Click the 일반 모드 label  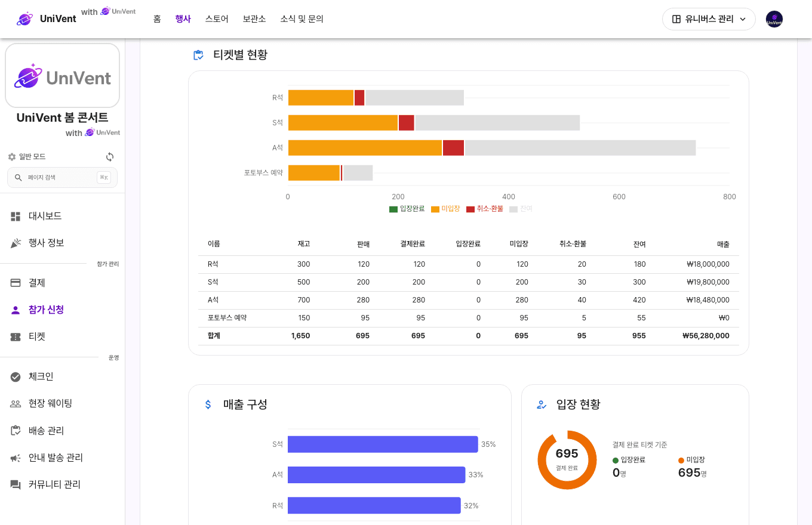[32, 157]
